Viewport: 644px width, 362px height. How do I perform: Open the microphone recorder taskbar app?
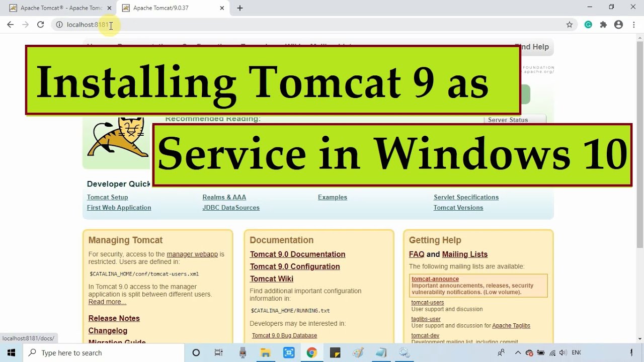pyautogui.click(x=243, y=353)
